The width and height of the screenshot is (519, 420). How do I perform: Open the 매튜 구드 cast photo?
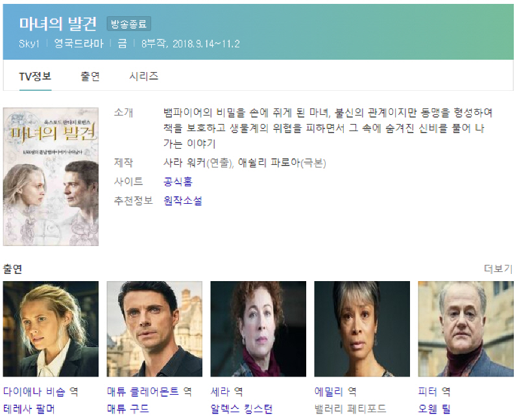point(154,328)
